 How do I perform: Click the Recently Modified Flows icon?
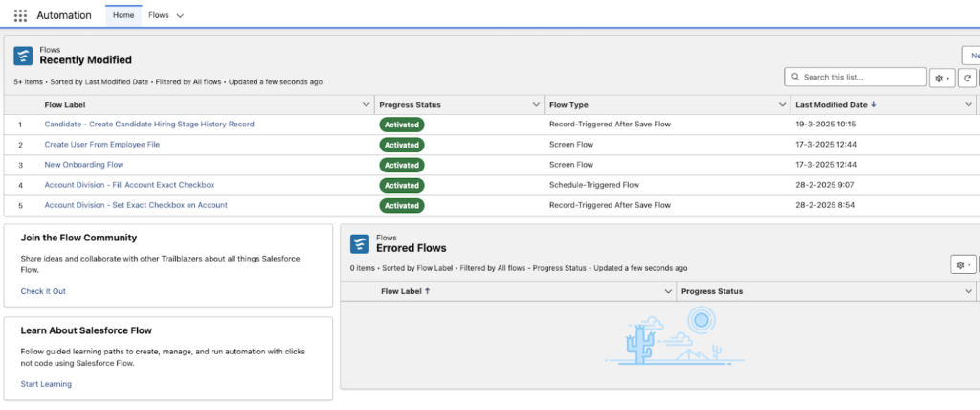(x=23, y=56)
